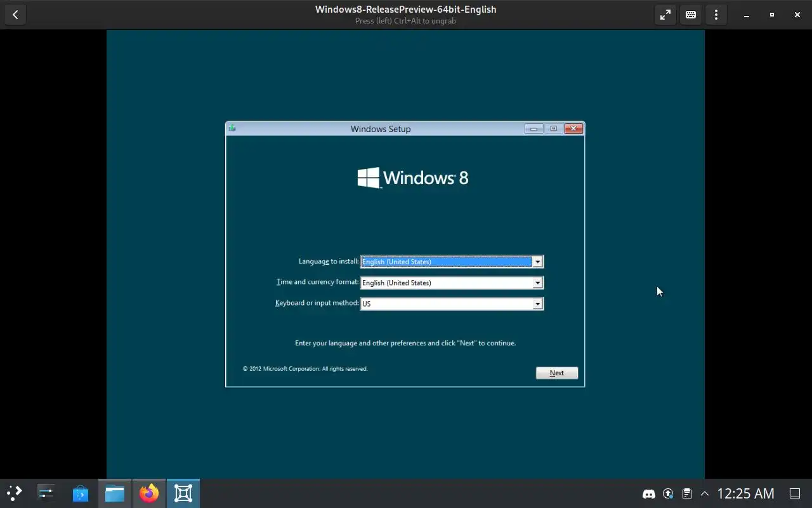
Task: Minimize the Windows Setup dialog
Action: pos(534,129)
